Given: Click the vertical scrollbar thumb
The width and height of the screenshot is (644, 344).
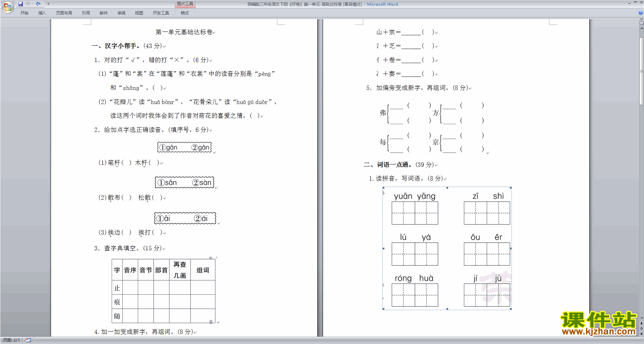Looking at the screenshot, I should coord(641,71).
